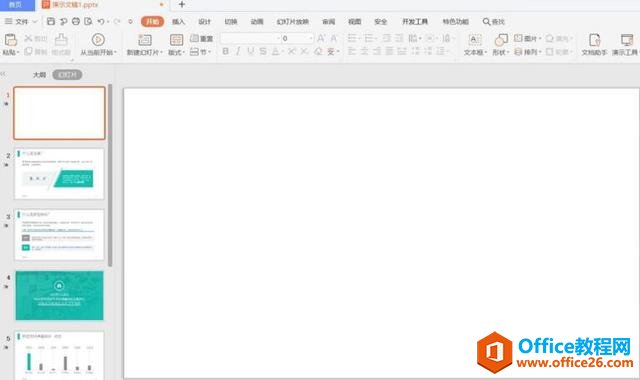Viewport: 640px width, 380px height.
Task: Click the Save icon in quick access toolbar
Action: 51,21
